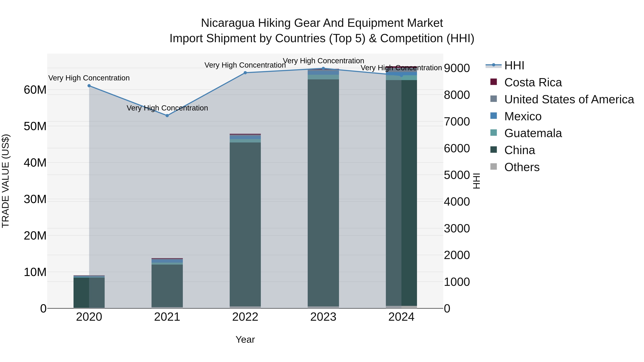
Task: Click the vertical HHI axis title
Action: pyautogui.click(x=477, y=181)
